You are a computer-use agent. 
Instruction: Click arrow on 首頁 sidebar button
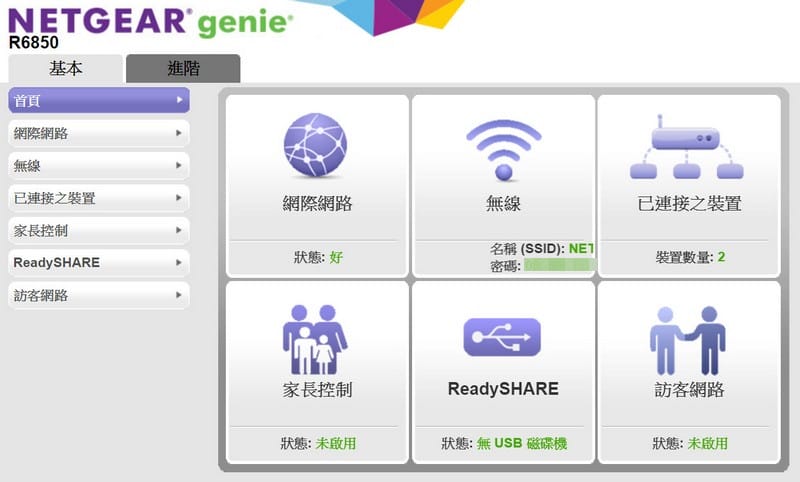click(x=179, y=100)
